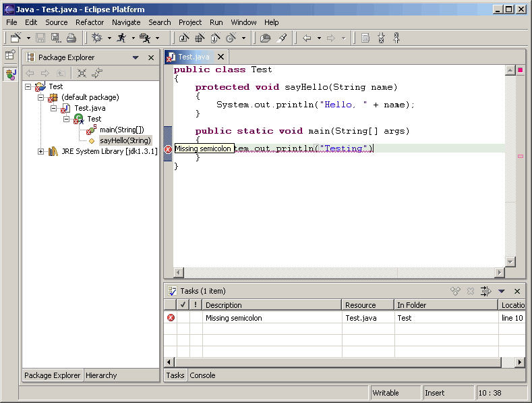
Task: Click the Tasks filter icon
Action: (x=485, y=291)
